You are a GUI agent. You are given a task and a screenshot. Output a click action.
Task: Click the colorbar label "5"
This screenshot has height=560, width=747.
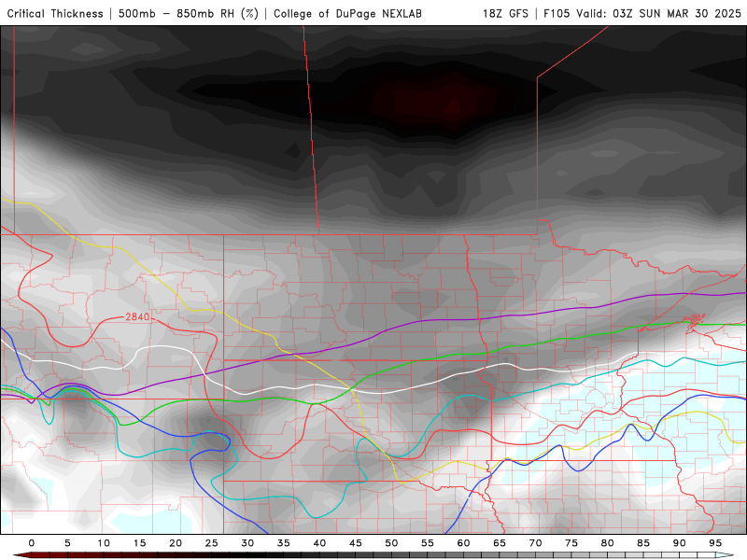pyautogui.click(x=67, y=543)
